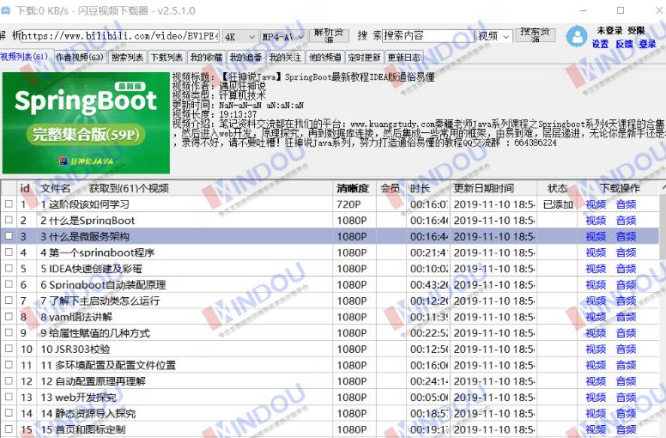Tick the checkbox for row 6 Springboot自动装配原理
Screen dimensions: 666x438
point(8,284)
